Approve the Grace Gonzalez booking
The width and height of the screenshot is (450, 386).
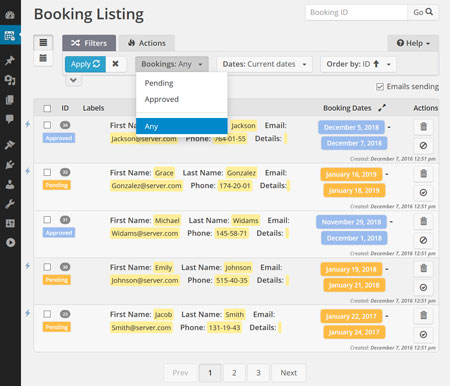click(x=423, y=193)
